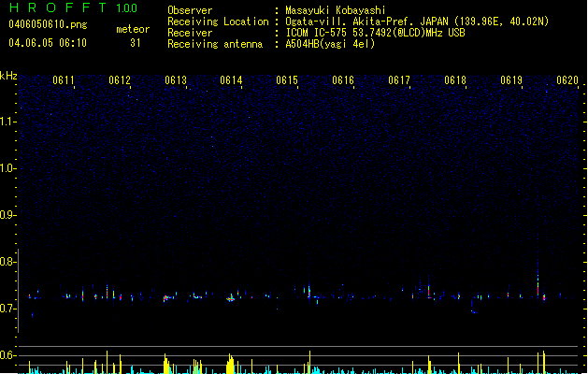The width and height of the screenshot is (588, 374).
Task: Select the ICOM IC-575 receiver text
Action: [375, 33]
